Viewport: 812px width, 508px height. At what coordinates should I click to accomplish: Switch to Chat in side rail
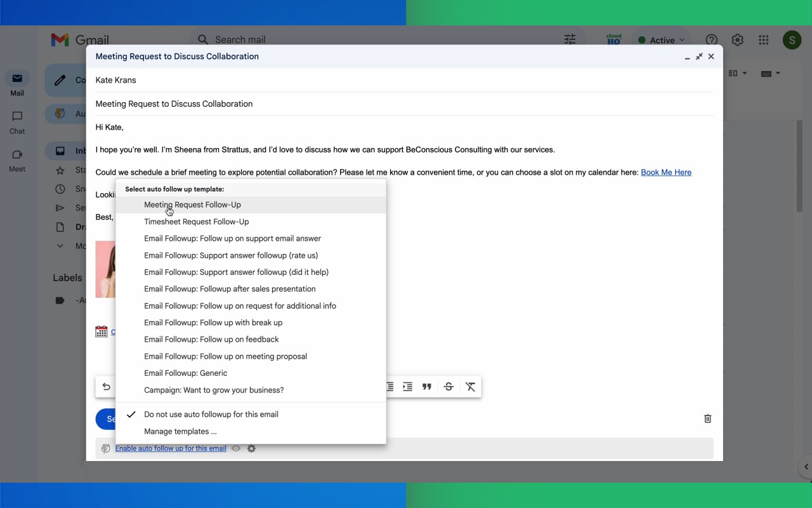click(x=17, y=123)
